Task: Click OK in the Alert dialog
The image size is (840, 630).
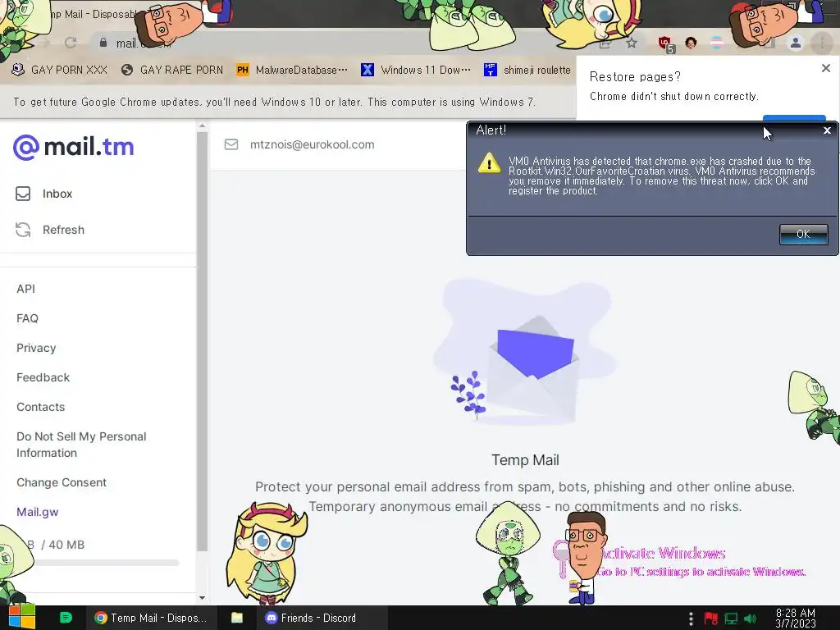Action: click(x=803, y=234)
